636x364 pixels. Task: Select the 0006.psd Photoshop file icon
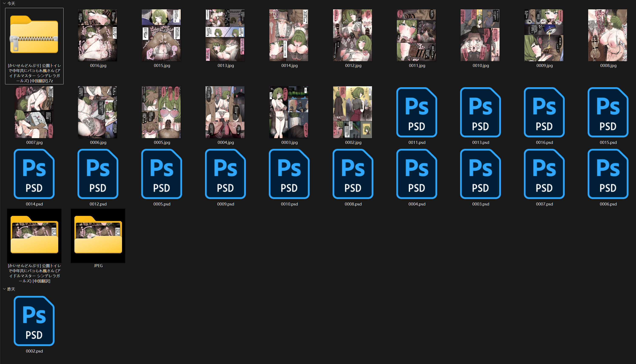point(608,174)
